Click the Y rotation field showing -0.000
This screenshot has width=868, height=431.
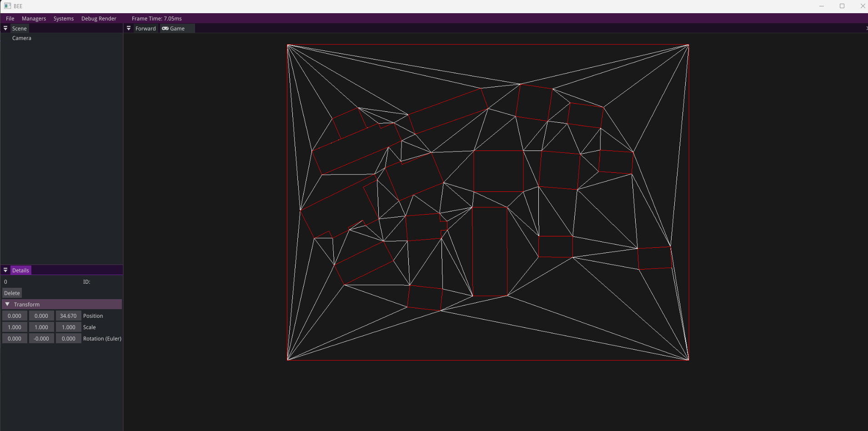[x=41, y=338]
